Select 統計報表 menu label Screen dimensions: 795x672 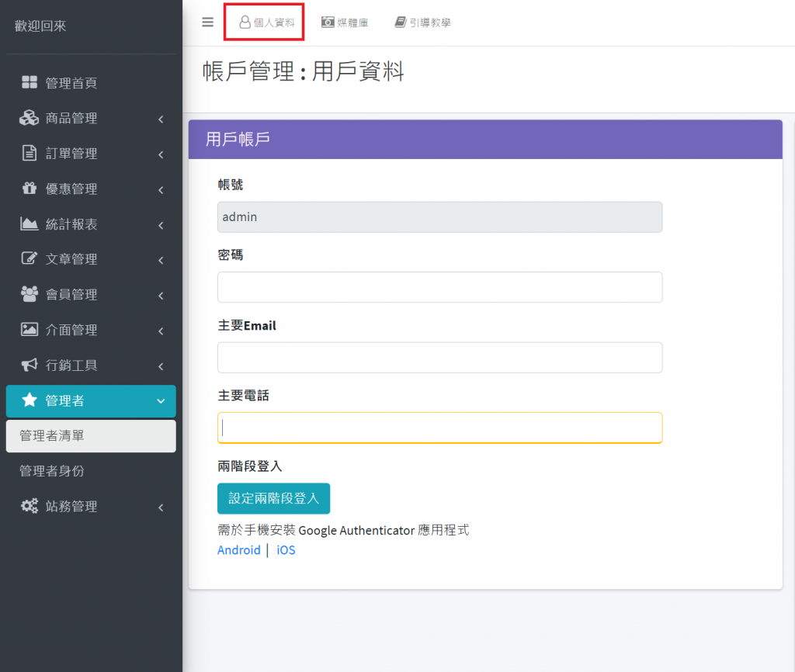coord(71,224)
